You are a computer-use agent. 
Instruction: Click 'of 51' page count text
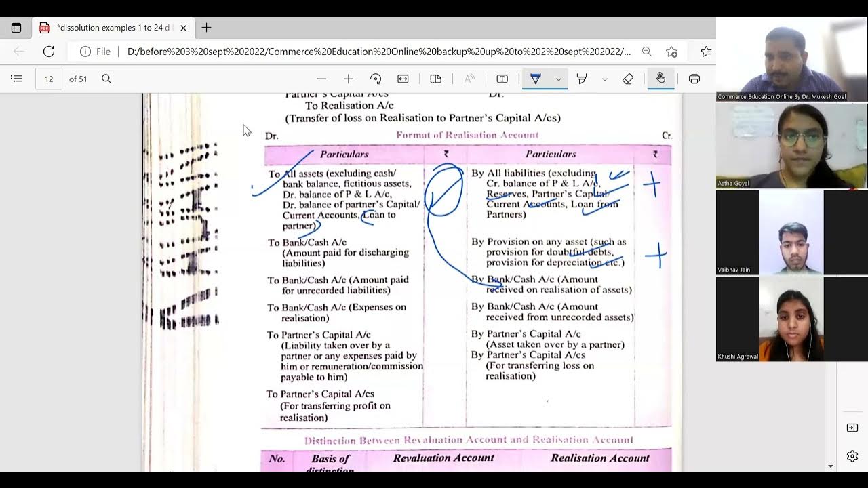pyautogui.click(x=78, y=79)
